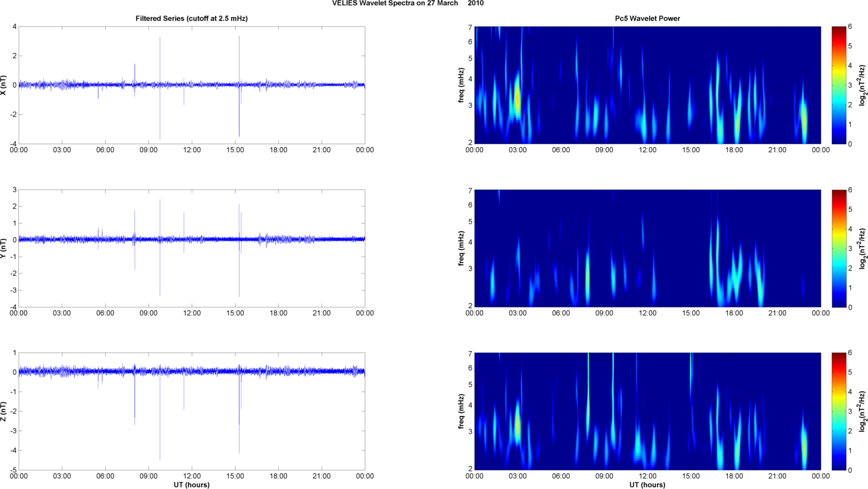
Task: Click the middle wavelet power spectrogram
Action: (x=647, y=248)
